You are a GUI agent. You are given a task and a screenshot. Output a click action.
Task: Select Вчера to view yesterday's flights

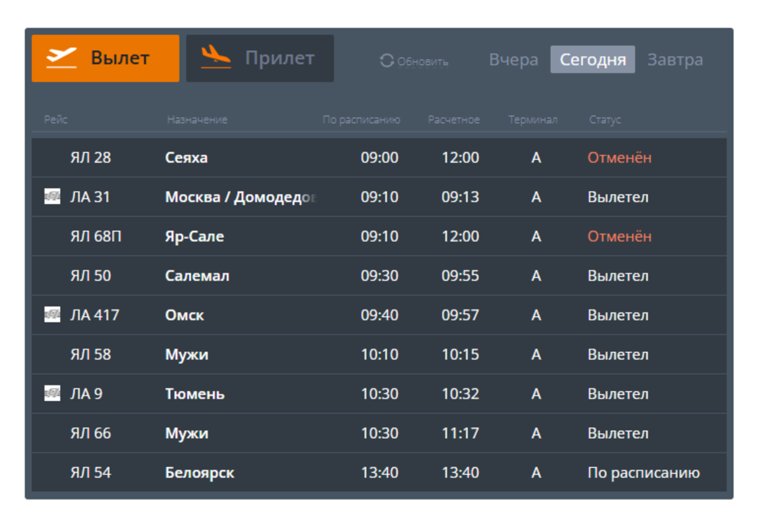tap(513, 60)
